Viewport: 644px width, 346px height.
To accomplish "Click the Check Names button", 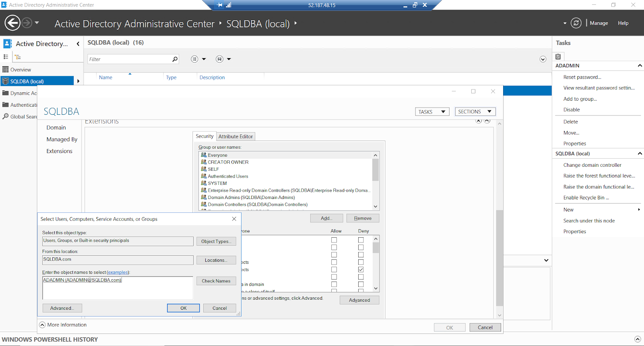I will click(216, 281).
